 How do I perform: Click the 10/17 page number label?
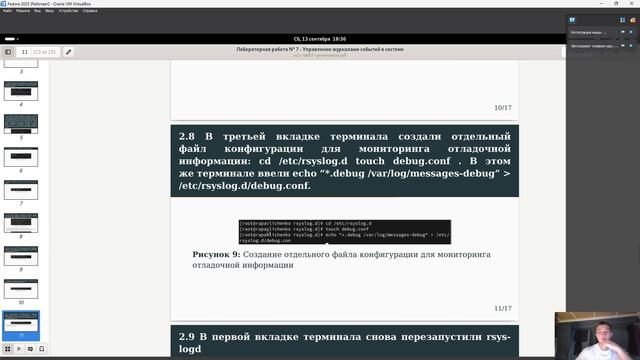point(502,108)
